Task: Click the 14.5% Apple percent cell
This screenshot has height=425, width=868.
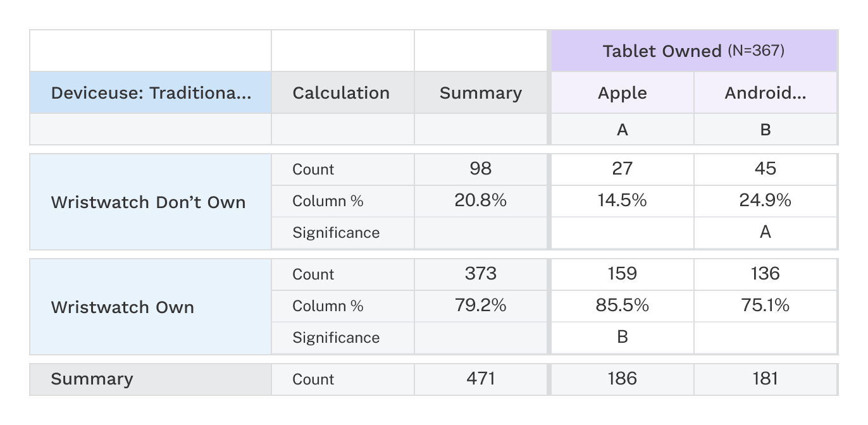Action: (623, 200)
